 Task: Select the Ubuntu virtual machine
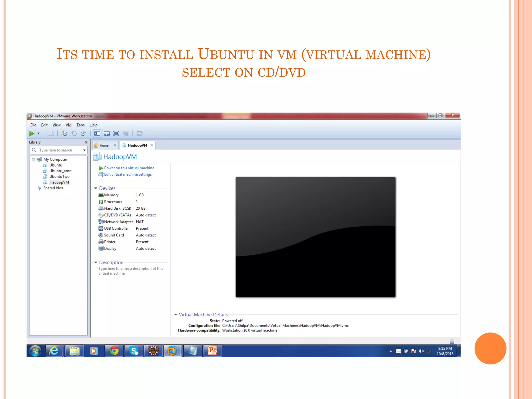point(56,165)
